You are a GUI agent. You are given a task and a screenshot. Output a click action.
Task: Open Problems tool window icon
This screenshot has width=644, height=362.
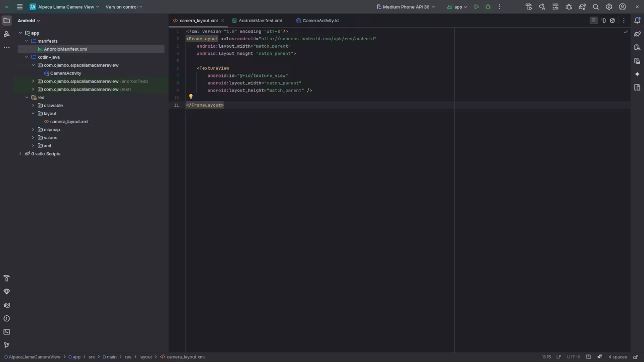pos(7,318)
